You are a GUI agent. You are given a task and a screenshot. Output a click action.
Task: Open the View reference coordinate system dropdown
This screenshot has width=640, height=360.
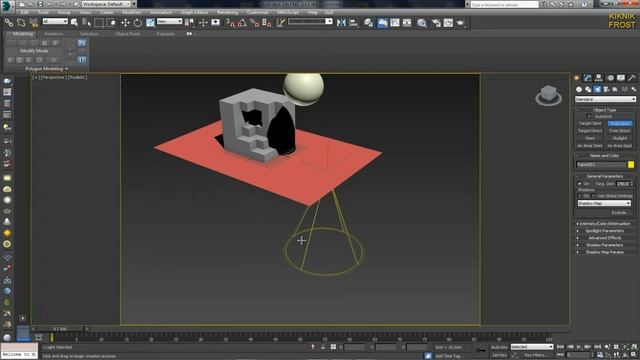pyautogui.click(x=169, y=21)
